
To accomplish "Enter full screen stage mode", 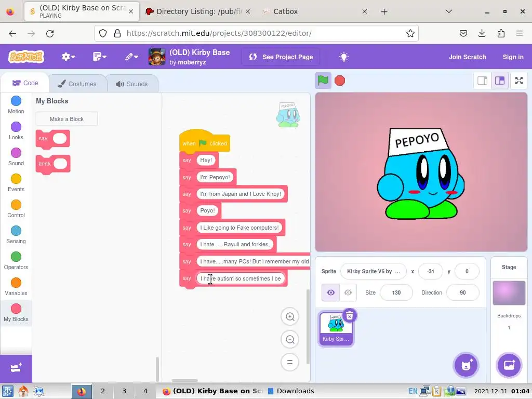I will tap(519, 81).
